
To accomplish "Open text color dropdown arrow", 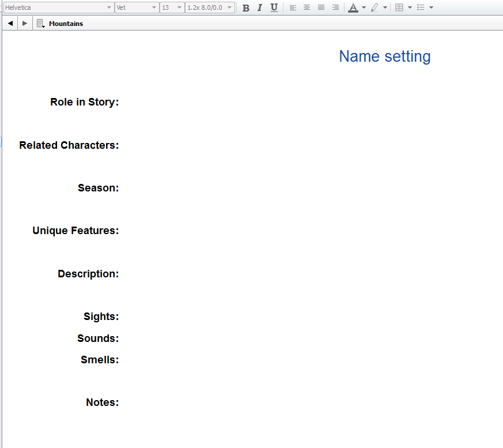I will point(364,7).
